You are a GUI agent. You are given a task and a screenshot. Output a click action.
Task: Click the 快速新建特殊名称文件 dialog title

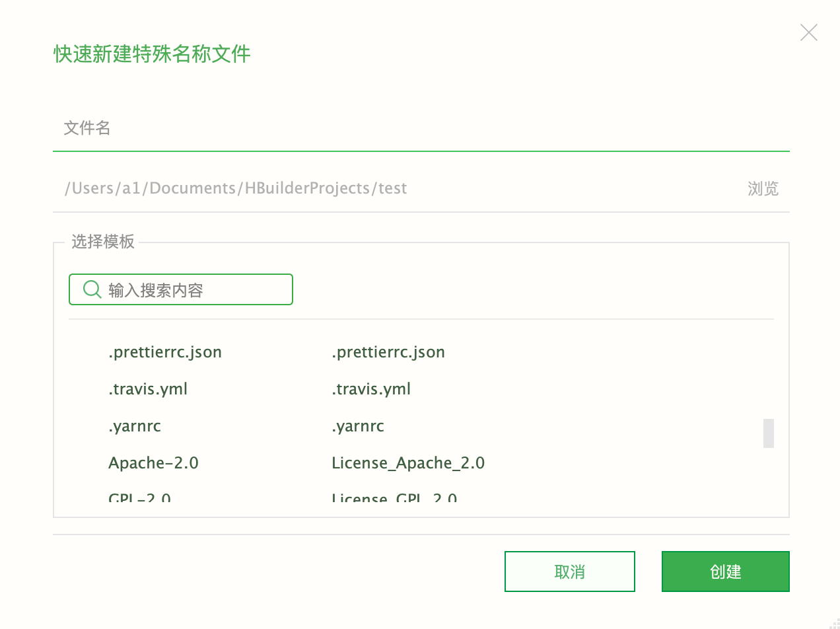152,54
